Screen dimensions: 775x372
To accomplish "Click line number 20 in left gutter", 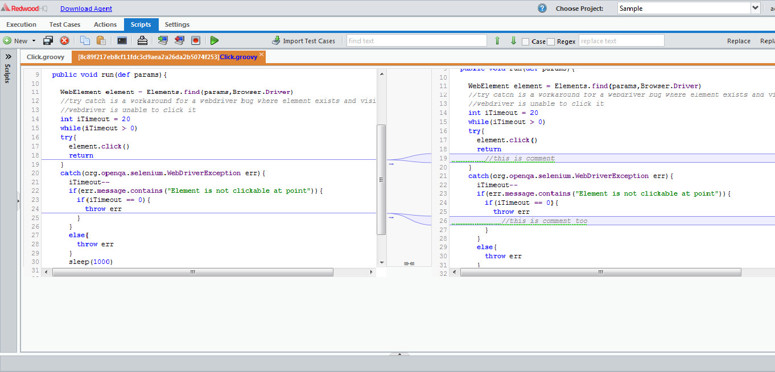I will [36, 173].
